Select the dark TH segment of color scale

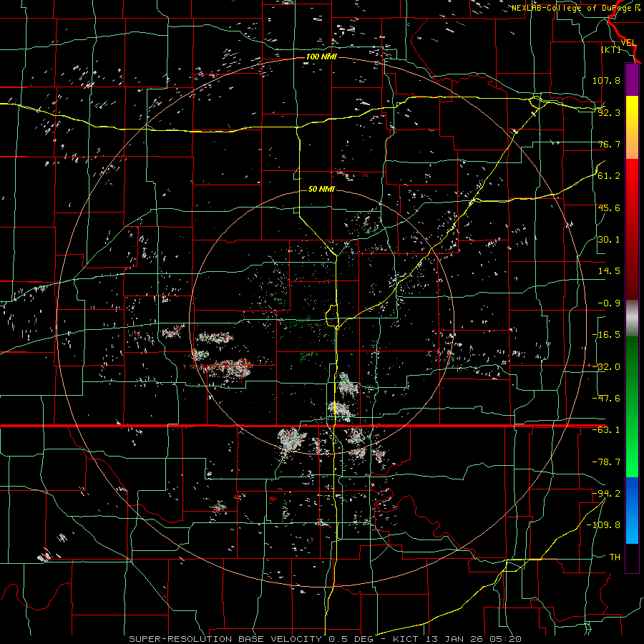[632, 557]
